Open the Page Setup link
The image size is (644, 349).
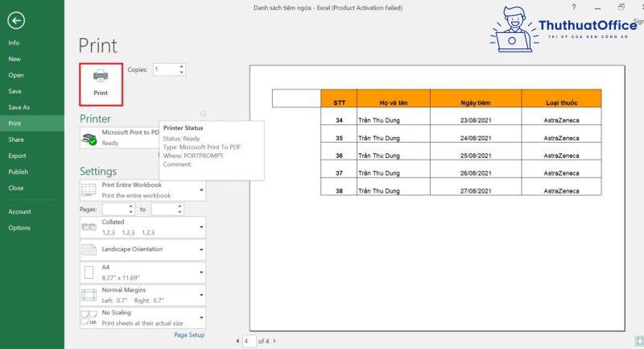click(189, 335)
